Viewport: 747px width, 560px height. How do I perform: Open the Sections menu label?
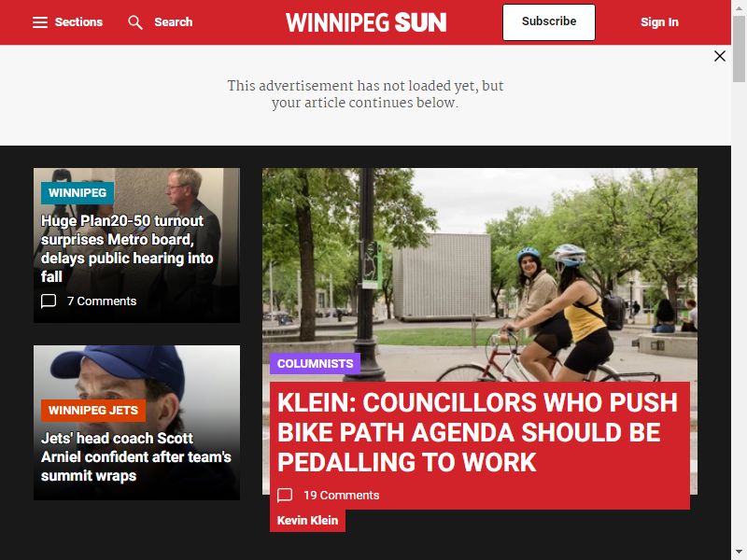coord(78,22)
